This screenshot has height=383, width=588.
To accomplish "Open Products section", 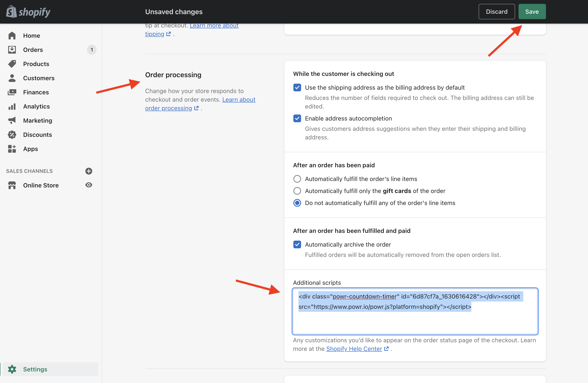I will (36, 64).
